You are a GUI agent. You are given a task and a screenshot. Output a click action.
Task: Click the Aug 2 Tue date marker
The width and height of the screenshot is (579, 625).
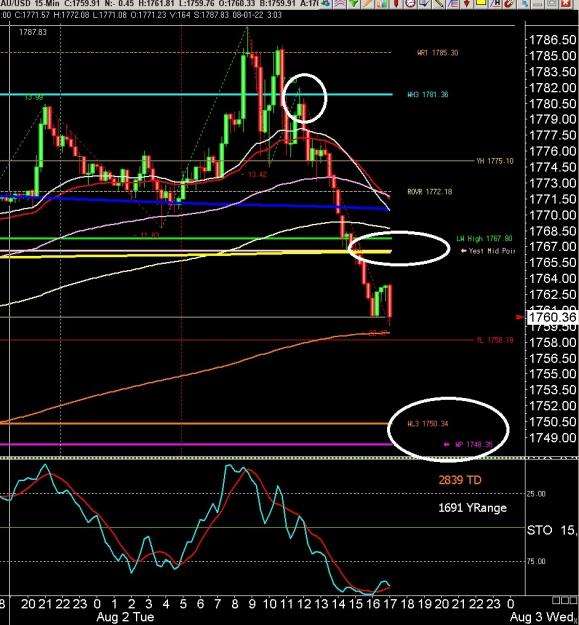125,617
